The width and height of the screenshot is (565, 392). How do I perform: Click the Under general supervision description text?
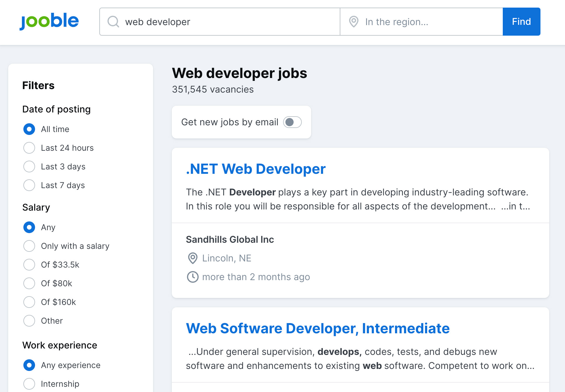coord(360,359)
